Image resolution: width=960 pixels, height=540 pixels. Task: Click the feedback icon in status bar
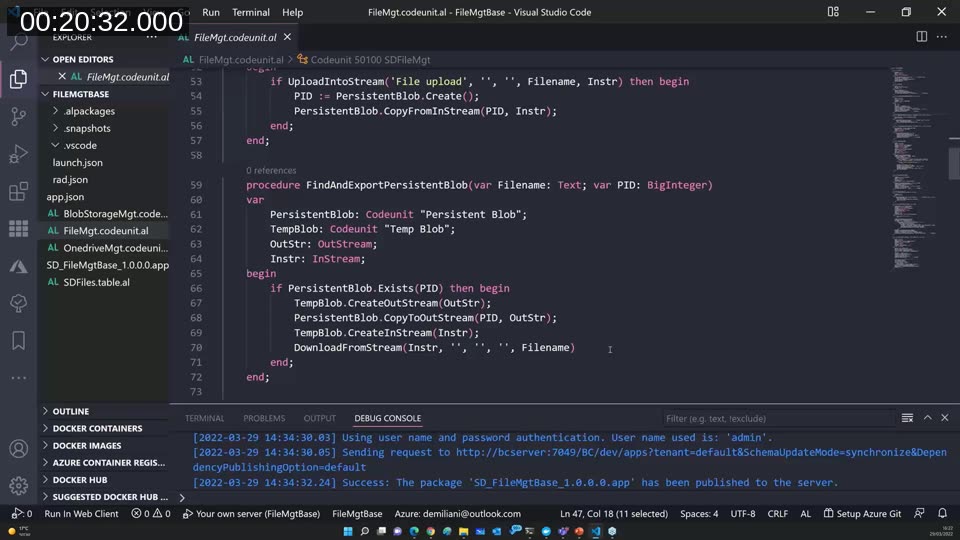[919, 513]
